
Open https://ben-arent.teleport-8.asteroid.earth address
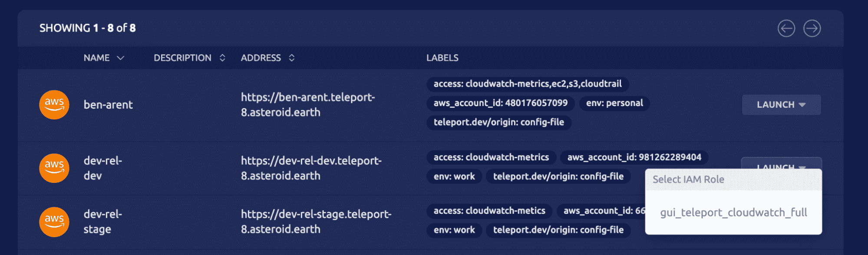308,105
